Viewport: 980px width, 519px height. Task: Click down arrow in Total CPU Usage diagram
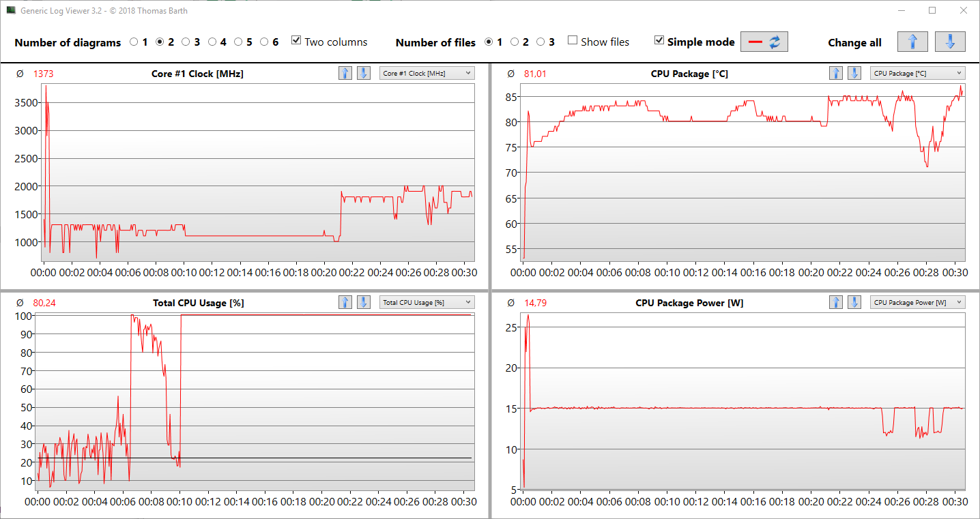[x=364, y=302]
